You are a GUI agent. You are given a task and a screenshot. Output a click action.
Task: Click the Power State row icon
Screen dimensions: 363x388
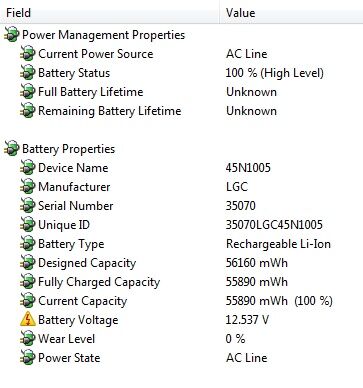coord(28,357)
